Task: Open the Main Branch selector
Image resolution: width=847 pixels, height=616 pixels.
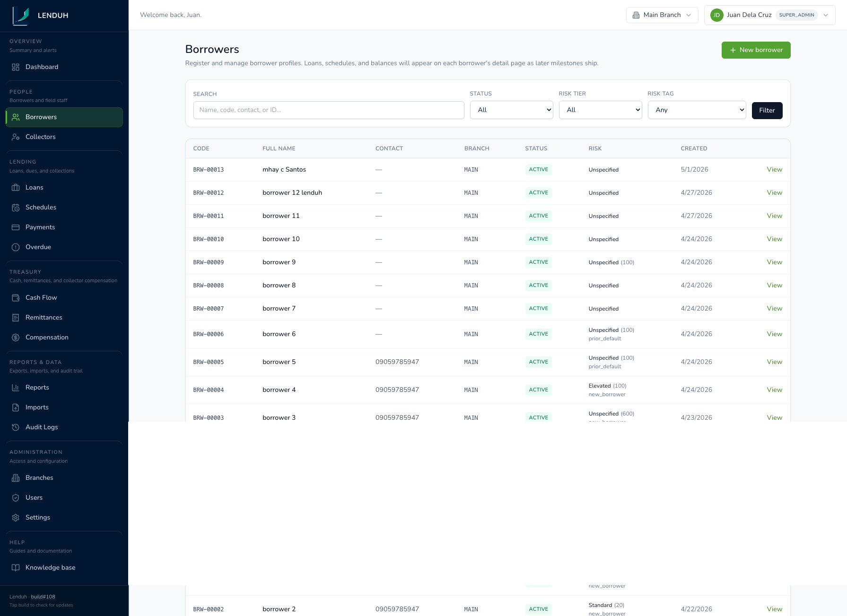Action: coord(662,15)
